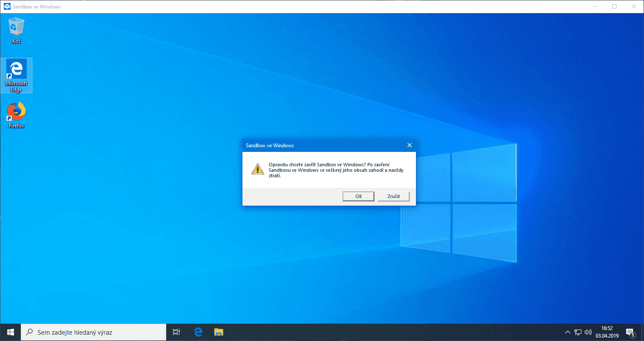Maximize the Sandbox ve Windows window

pyautogui.click(x=614, y=6)
